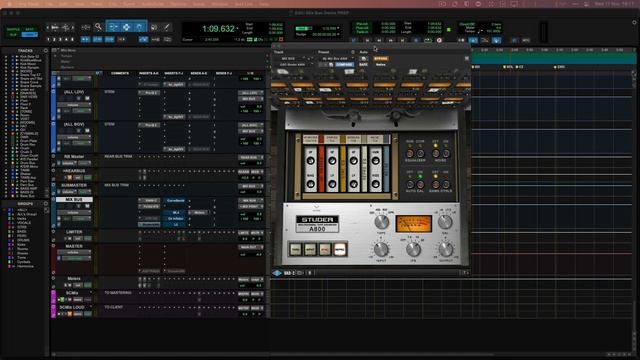This screenshot has width=640, height=360.
Task: Click the plugin SAFE button
Action: [x=363, y=64]
